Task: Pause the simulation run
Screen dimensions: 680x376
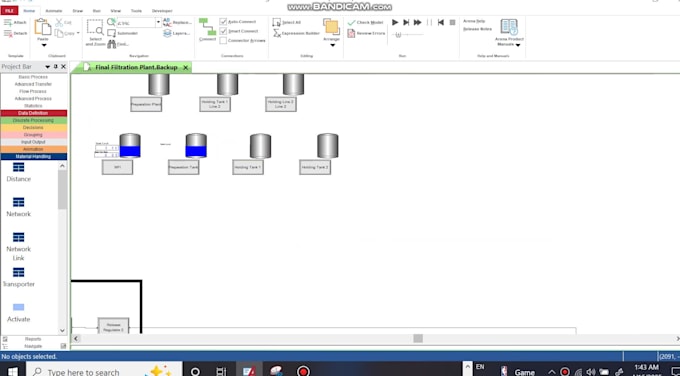Action: [429, 22]
